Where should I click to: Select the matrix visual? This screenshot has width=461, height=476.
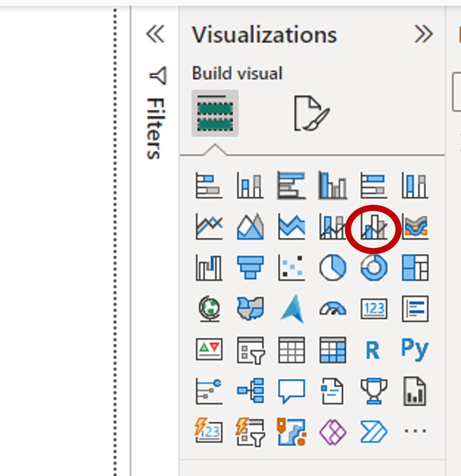coord(332,349)
